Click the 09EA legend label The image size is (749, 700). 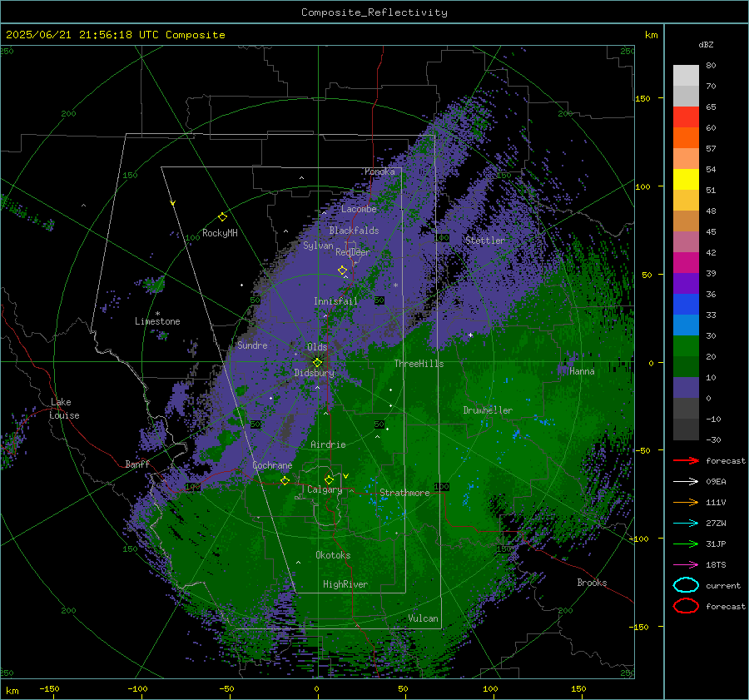pos(716,482)
